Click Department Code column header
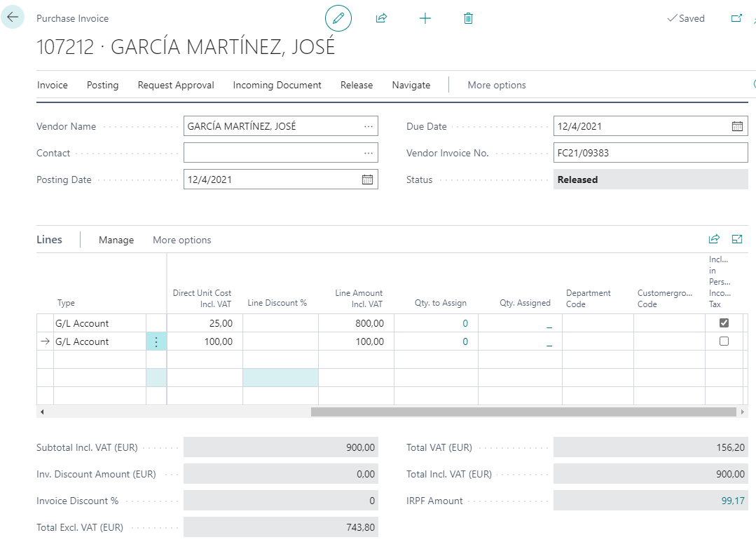756x549 pixels. pyautogui.click(x=589, y=299)
